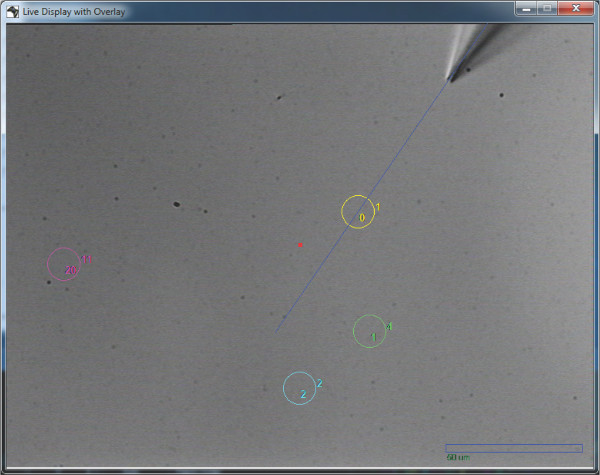The image size is (600, 475).
Task: Click the red center marker dot
Action: 300,245
